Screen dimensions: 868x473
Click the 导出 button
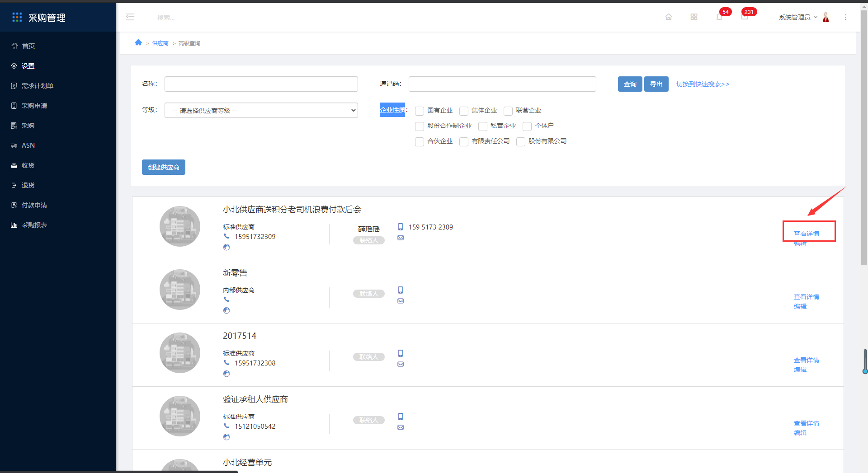(656, 84)
